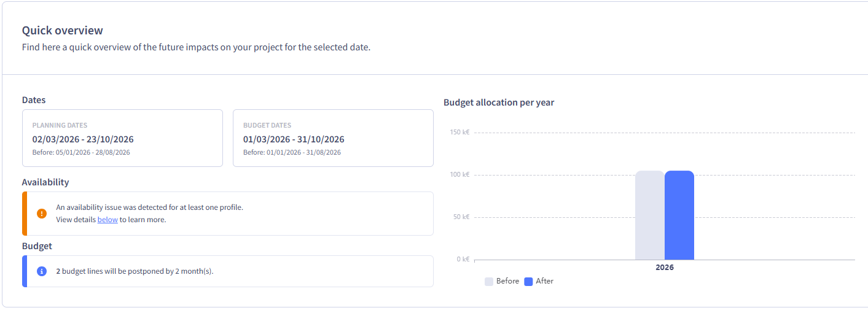
Task: Click the 150 k€ axis label
Action: 460,133
